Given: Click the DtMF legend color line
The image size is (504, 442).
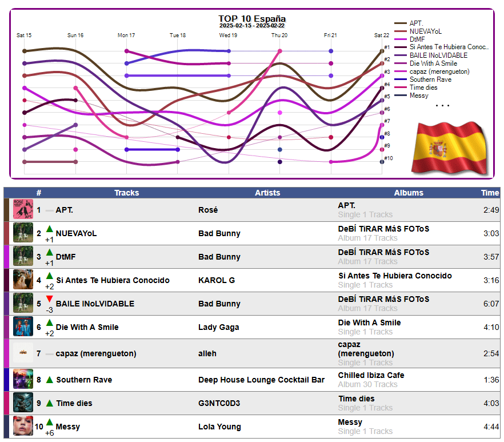Looking at the screenshot, I should pos(400,39).
